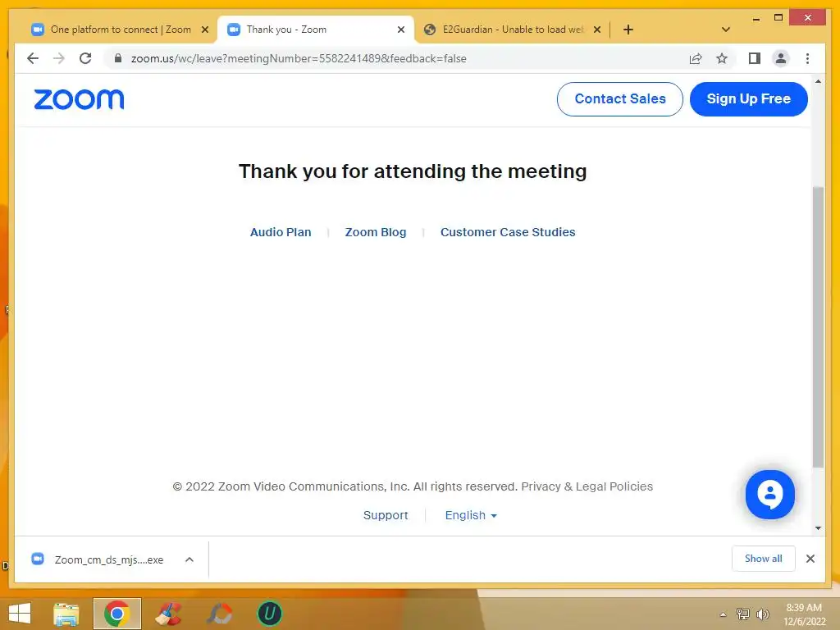
Task: Open the Audio Plan link
Action: (281, 232)
